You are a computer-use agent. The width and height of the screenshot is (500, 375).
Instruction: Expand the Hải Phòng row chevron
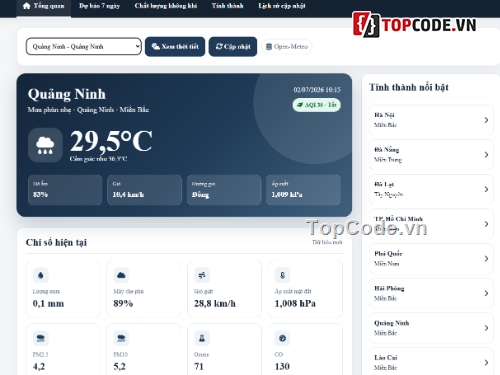pyautogui.click(x=486, y=293)
